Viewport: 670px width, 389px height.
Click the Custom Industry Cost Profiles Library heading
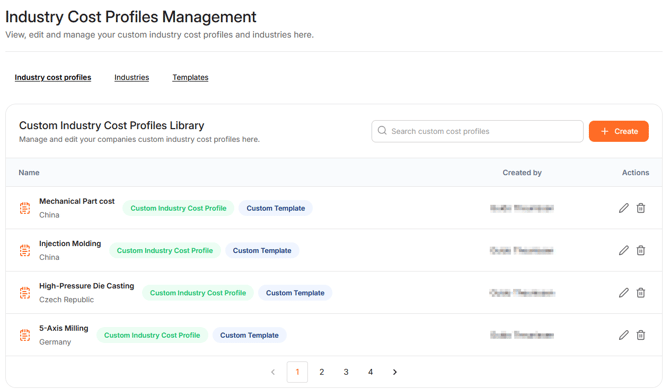point(112,125)
